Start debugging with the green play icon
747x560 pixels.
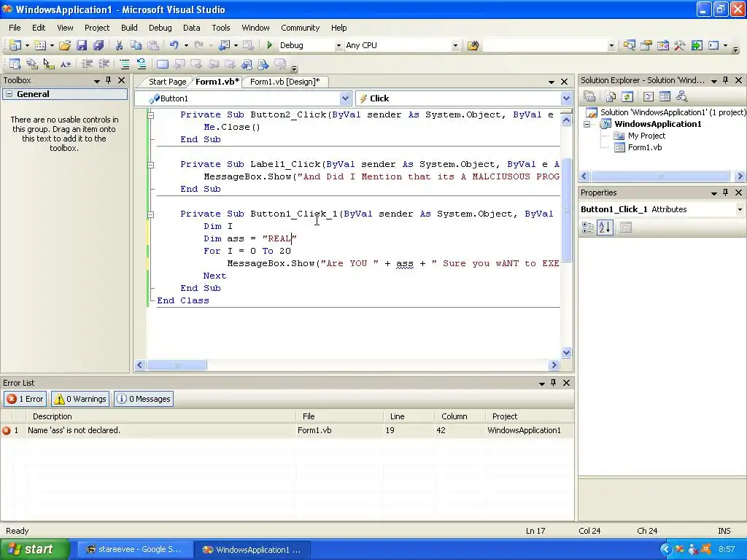point(270,45)
